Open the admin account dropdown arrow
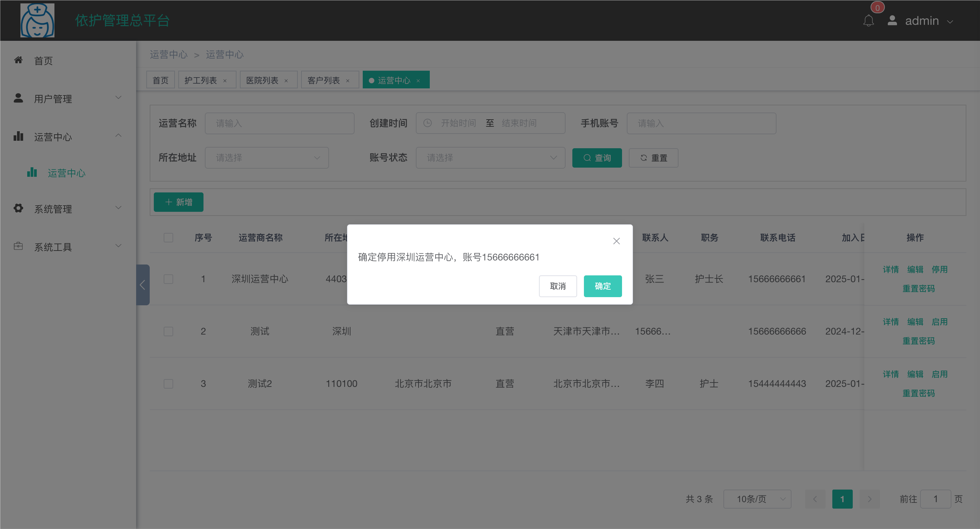This screenshot has height=529, width=980. tap(950, 22)
